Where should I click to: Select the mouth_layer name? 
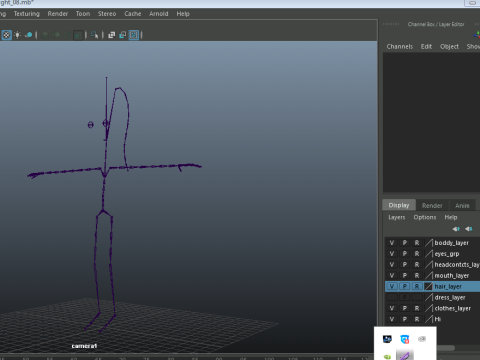coord(452,276)
